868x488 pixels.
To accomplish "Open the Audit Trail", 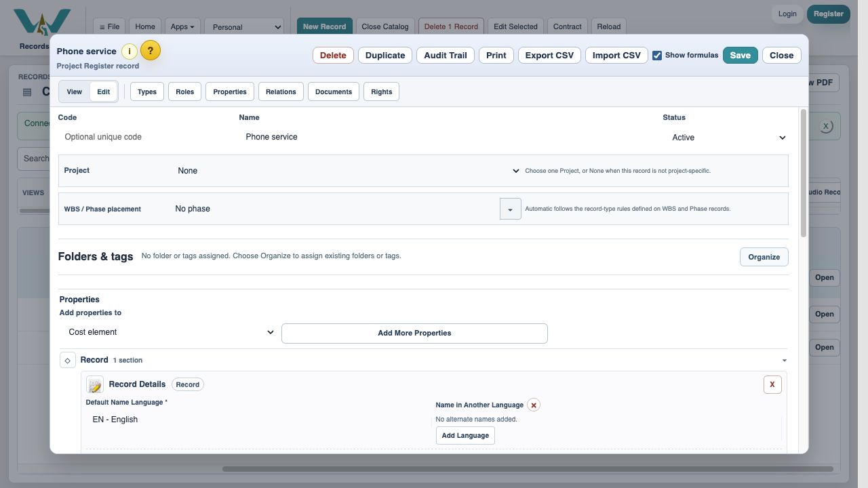I will (x=446, y=56).
